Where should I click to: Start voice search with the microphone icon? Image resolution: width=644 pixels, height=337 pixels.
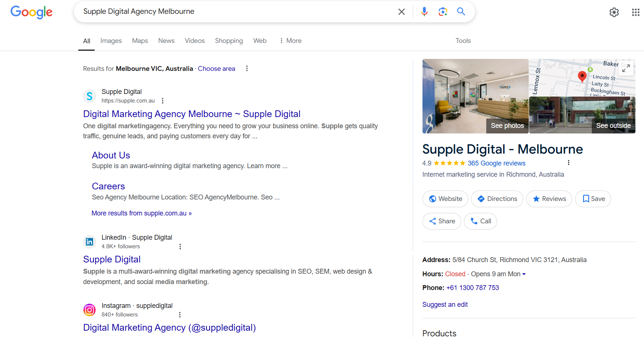[424, 12]
